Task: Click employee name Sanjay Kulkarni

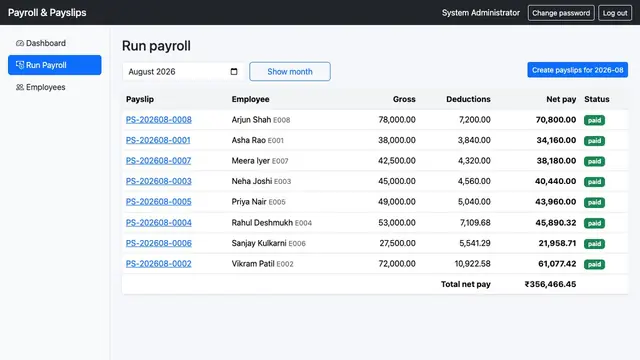Action: [x=259, y=243]
